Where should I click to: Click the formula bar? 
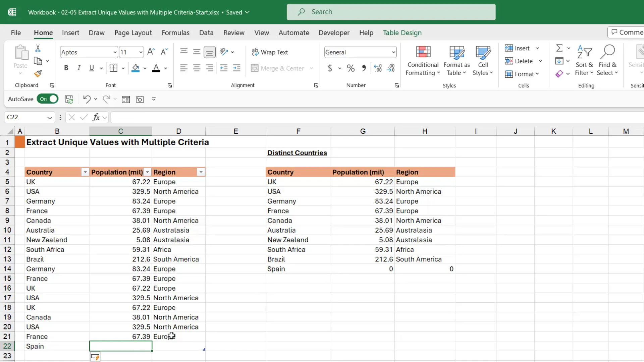click(x=377, y=117)
